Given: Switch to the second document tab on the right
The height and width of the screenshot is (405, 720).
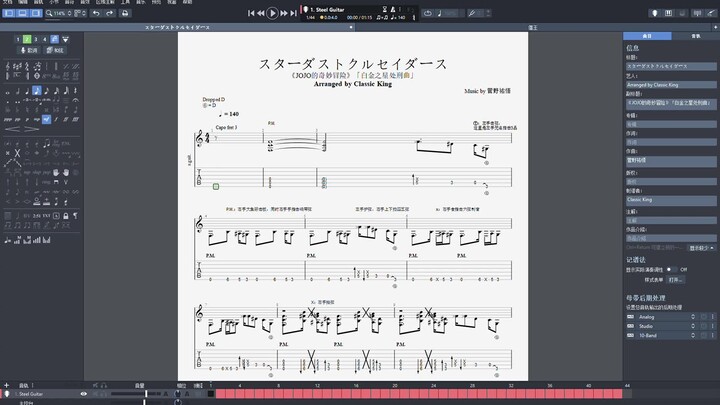Looking at the screenshot, I should click(533, 28).
